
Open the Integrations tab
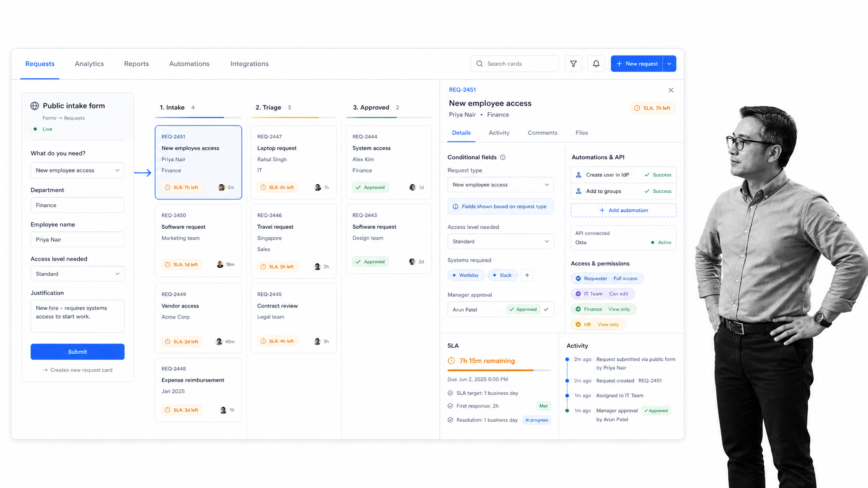[249, 64]
